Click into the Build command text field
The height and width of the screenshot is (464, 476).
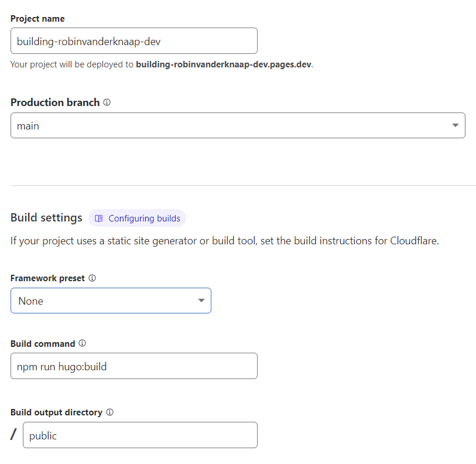click(x=133, y=366)
